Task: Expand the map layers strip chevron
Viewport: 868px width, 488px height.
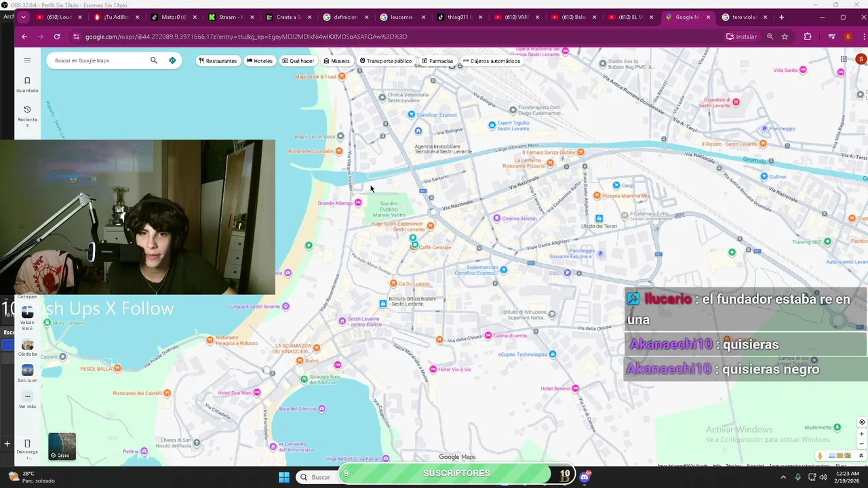Action: 861,455
